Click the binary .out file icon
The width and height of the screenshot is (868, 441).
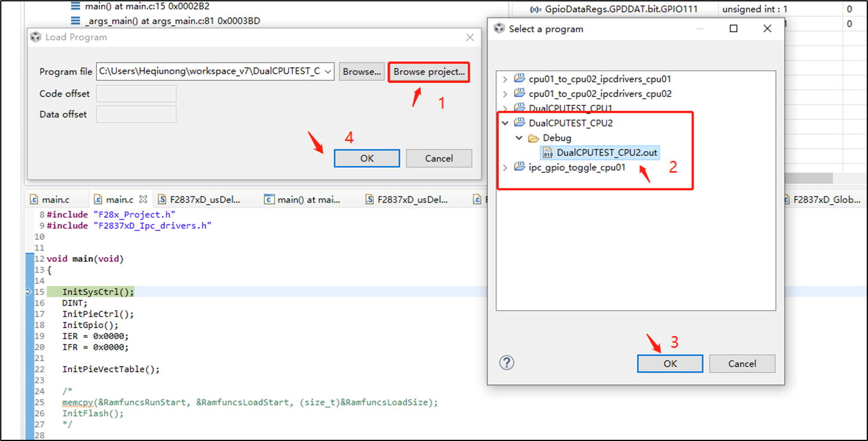coord(548,153)
